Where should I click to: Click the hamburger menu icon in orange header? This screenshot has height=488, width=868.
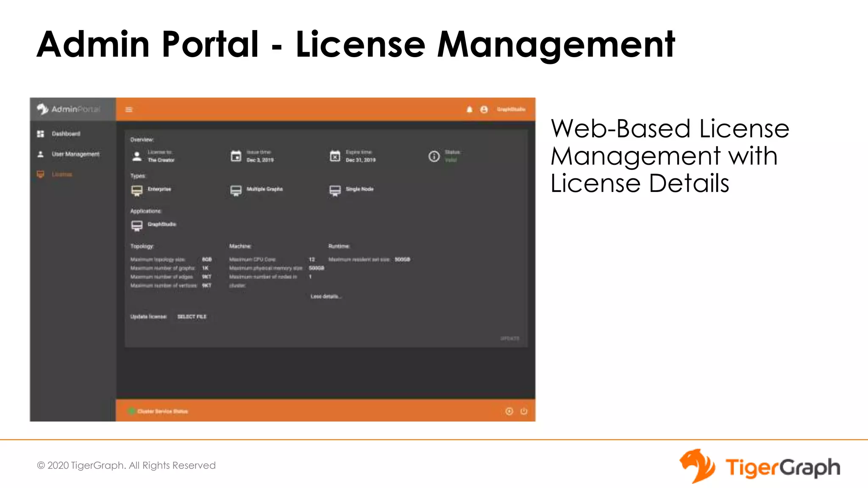tap(129, 110)
